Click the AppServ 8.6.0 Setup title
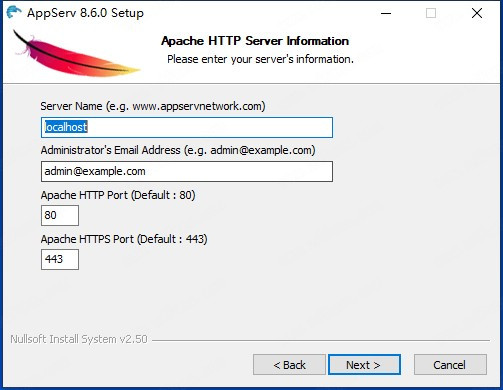 pos(85,13)
